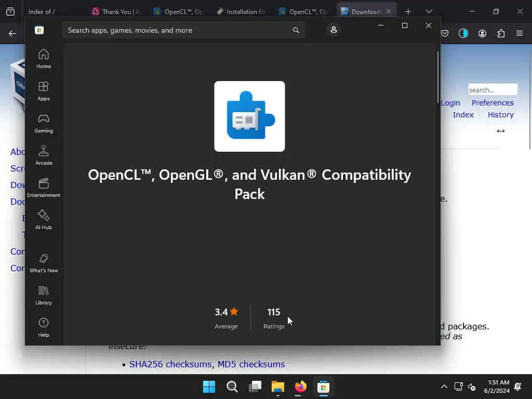Open Firefox Pocket save icon
This screenshot has width=532, height=399.
[445, 33]
